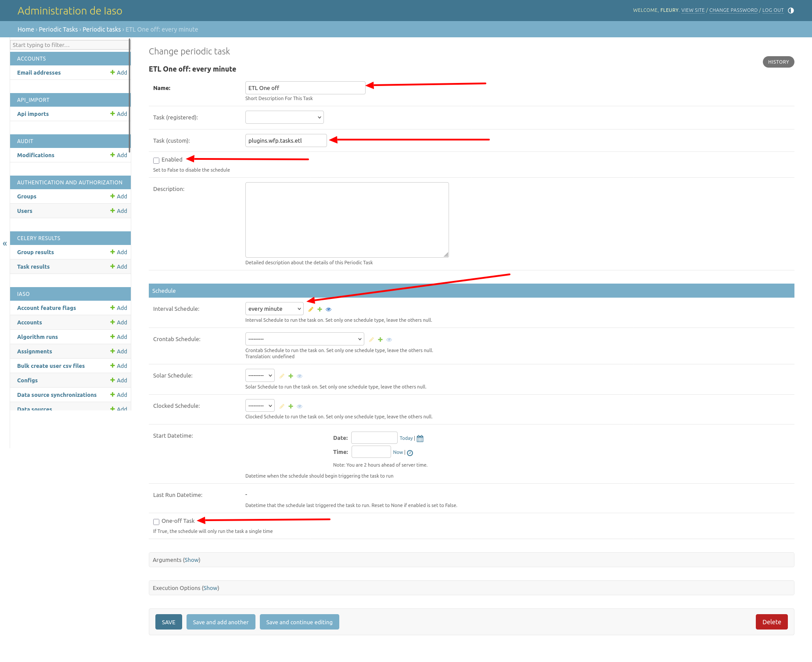The width and height of the screenshot is (812, 662).
Task: Add a new Api import
Action: coord(119,114)
